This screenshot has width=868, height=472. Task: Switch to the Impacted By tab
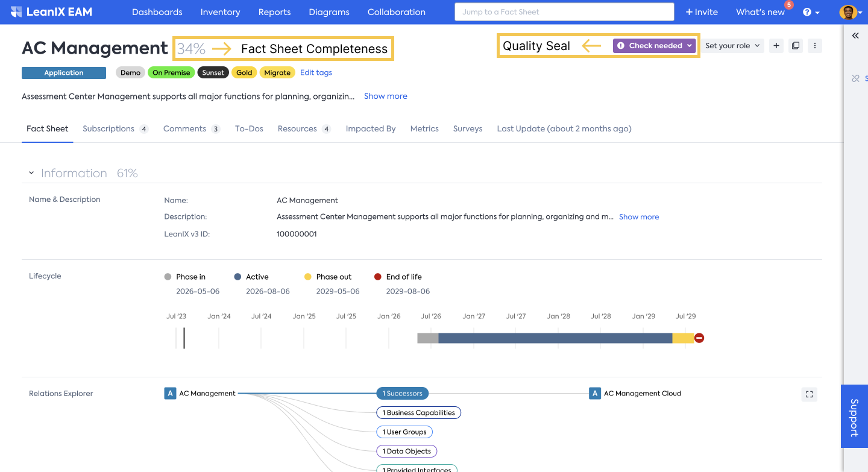pos(371,128)
